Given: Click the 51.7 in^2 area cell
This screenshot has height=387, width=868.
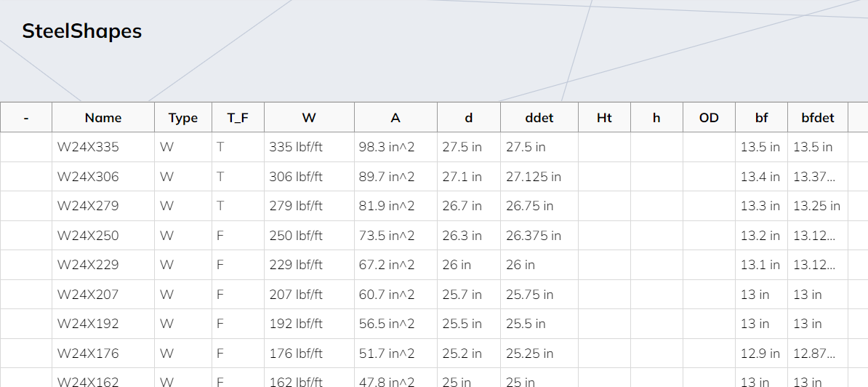Looking at the screenshot, I should [x=395, y=354].
